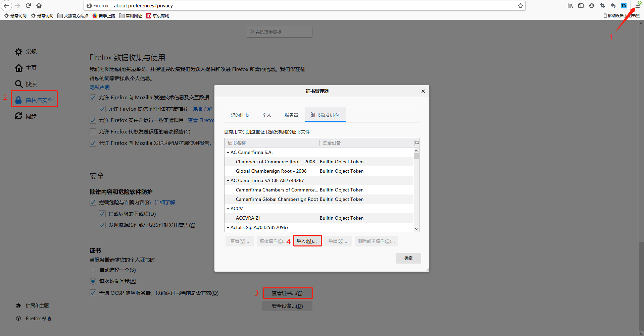The image size is (644, 336).
Task: Click 确定 in the certificate manager
Action: click(408, 258)
